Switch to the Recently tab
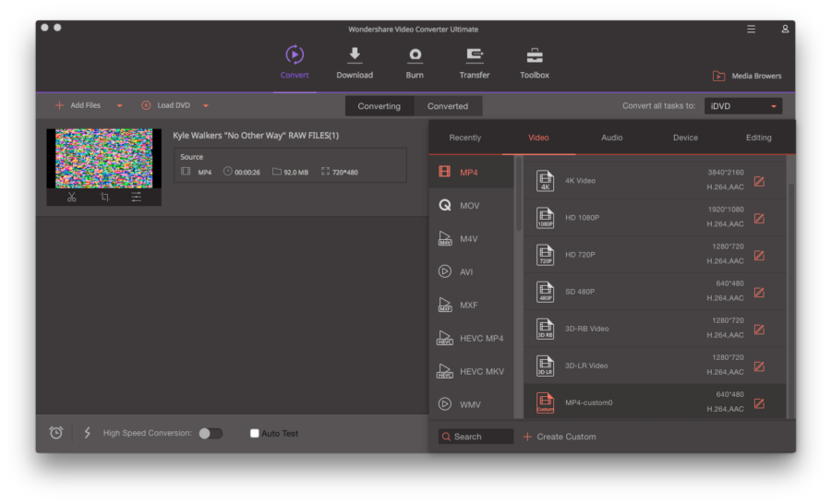 click(x=464, y=138)
